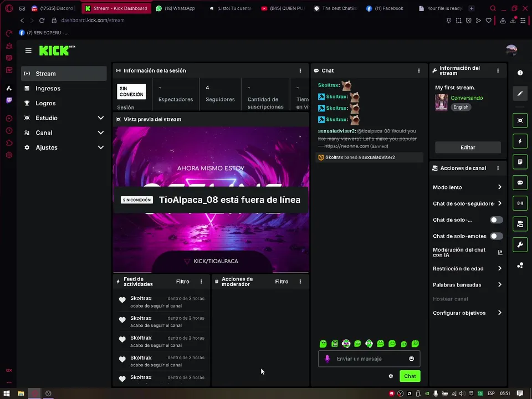Click the purple microphone icon in message box
Screen dimensions: 532x399
point(327,359)
